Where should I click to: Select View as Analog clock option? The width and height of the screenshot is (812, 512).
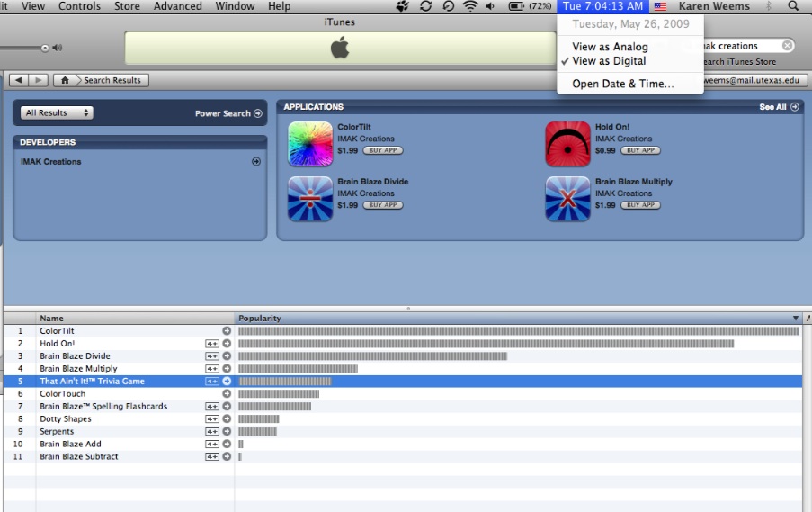[x=630, y=47]
